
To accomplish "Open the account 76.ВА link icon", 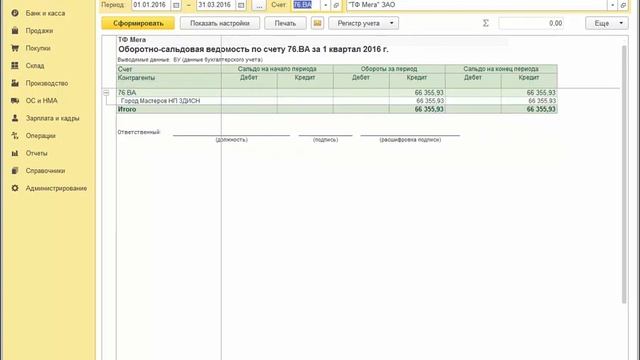I will pyautogui.click(x=336, y=5).
